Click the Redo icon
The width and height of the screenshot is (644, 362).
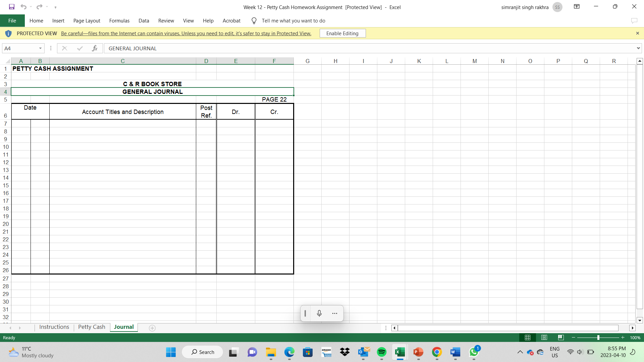coord(39,7)
